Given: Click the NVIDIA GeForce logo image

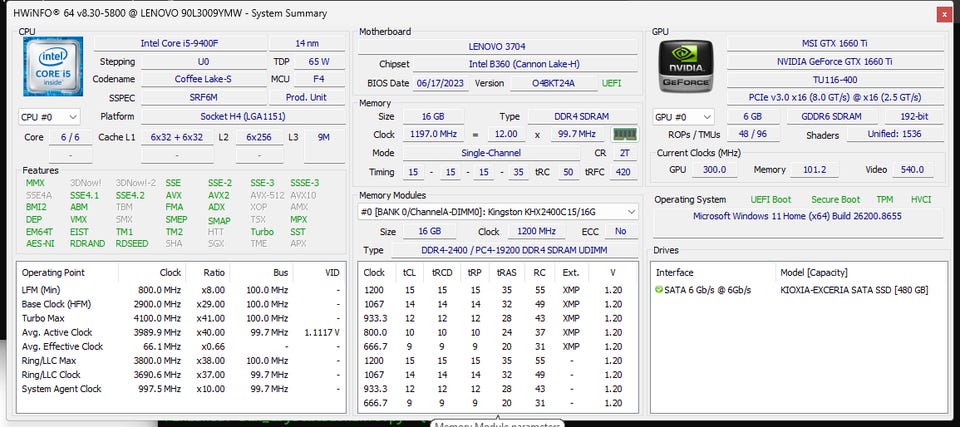Looking at the screenshot, I should [686, 66].
